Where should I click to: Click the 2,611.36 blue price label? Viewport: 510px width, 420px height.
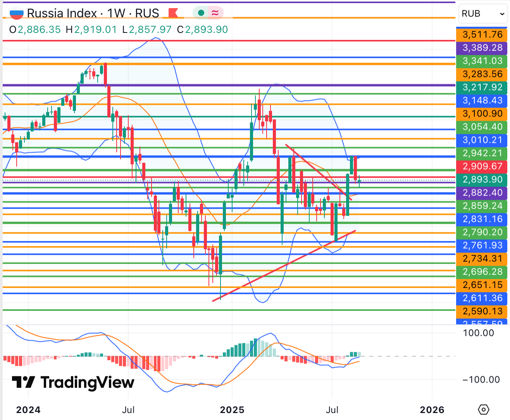tap(482, 298)
